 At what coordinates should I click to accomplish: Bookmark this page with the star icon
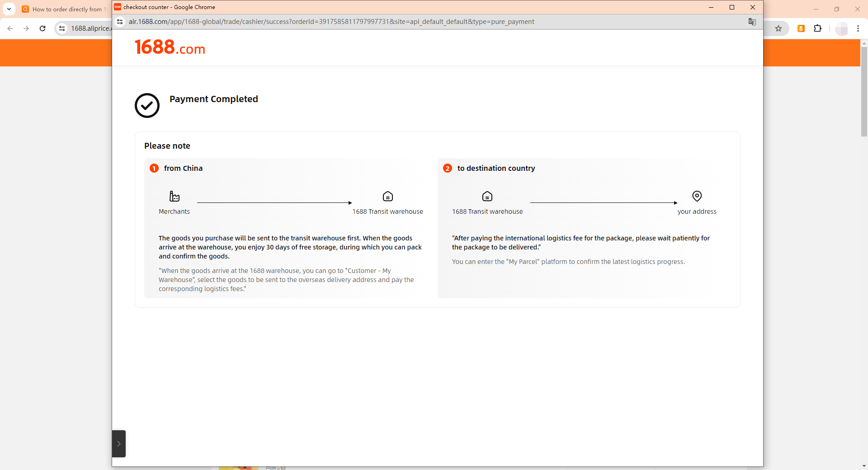pos(778,28)
